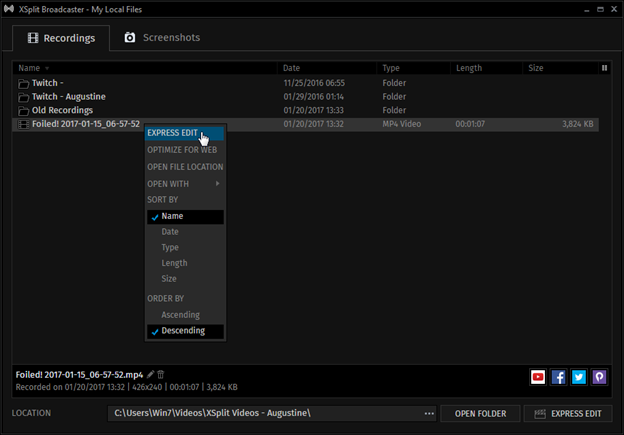Image resolution: width=624 pixels, height=435 pixels.
Task: Click Foiled! 2017-01-15_06-57-52.mp4 filename in details
Action: 79,375
